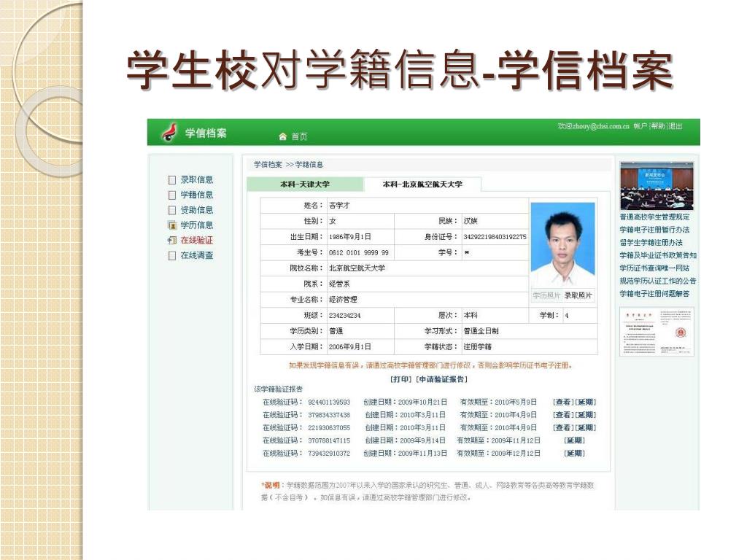The height and width of the screenshot is (560, 747).
Task: Click the [申请验证报告] link
Action: (441, 379)
